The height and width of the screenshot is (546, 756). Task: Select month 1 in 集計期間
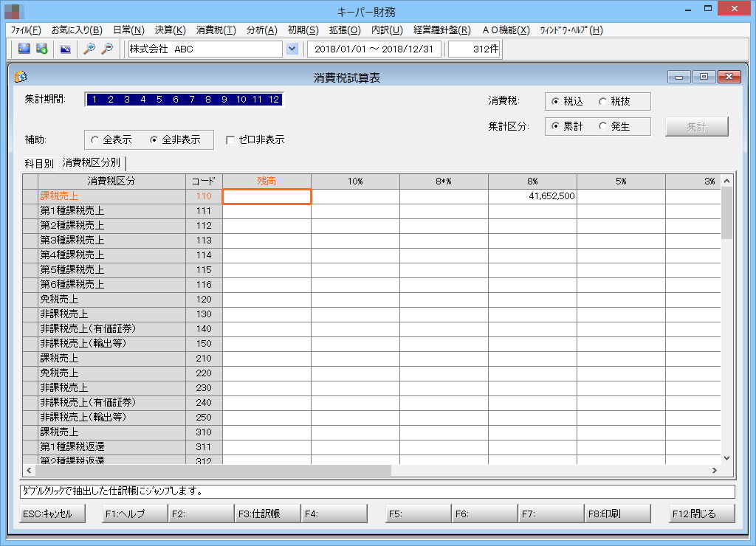[94, 100]
